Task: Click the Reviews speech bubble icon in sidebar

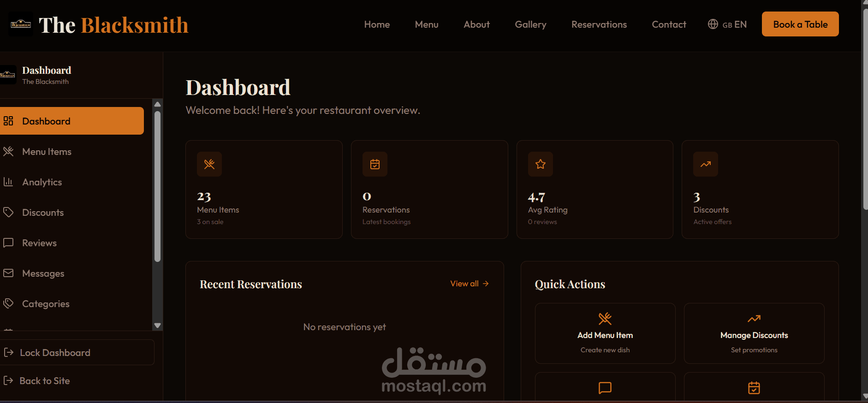Action: [8, 243]
